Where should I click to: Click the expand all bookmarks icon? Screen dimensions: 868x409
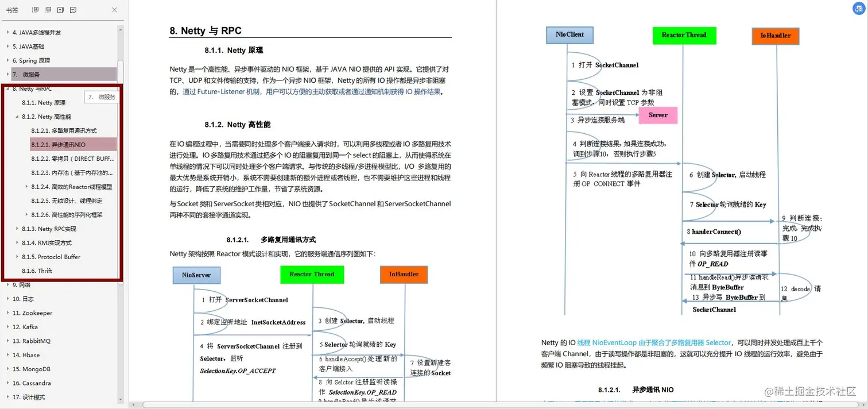[x=36, y=10]
